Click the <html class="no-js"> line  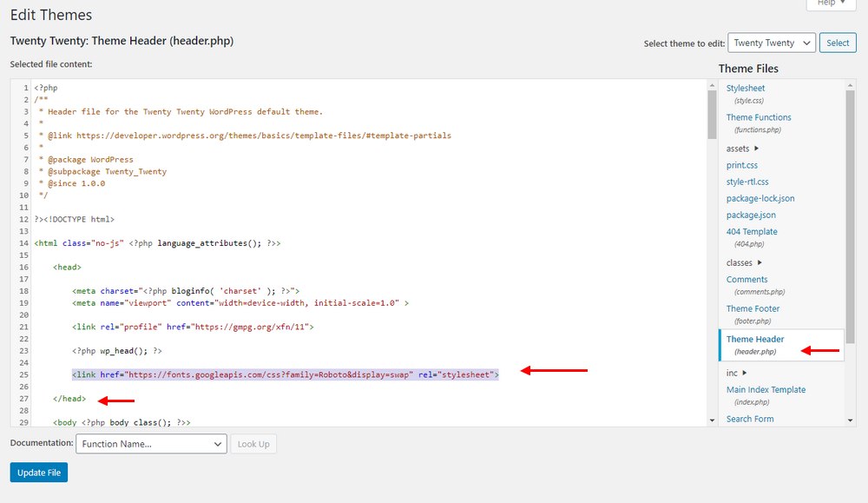pyautogui.click(x=157, y=243)
